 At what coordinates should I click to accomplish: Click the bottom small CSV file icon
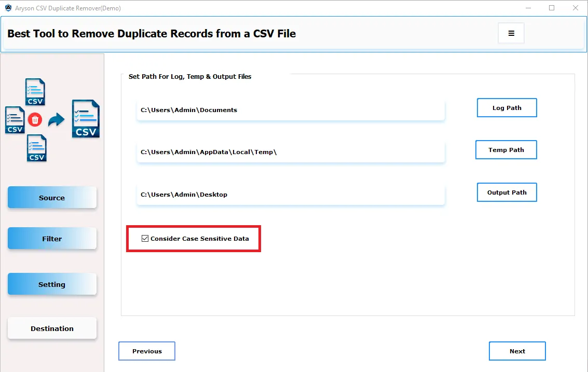tap(37, 148)
